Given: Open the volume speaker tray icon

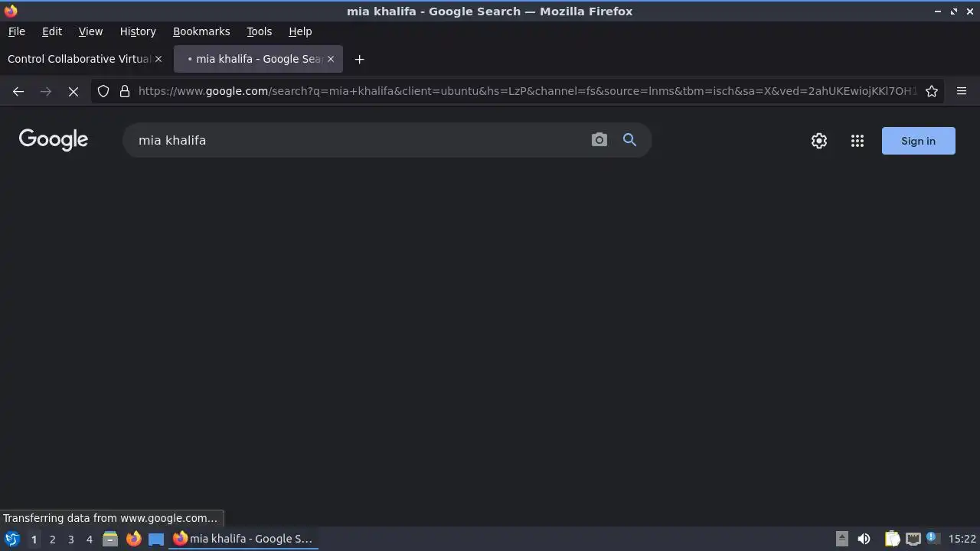Looking at the screenshot, I should tap(864, 539).
